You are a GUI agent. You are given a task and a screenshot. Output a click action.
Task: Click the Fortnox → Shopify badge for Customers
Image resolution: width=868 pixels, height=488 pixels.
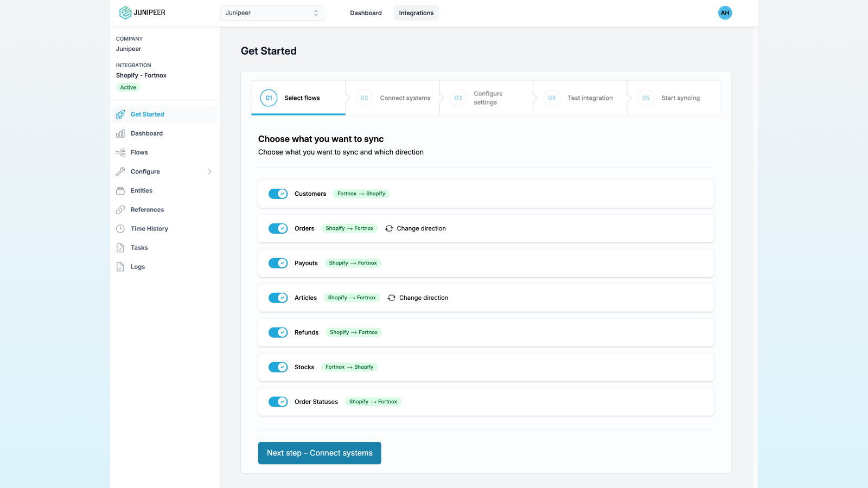tap(361, 194)
